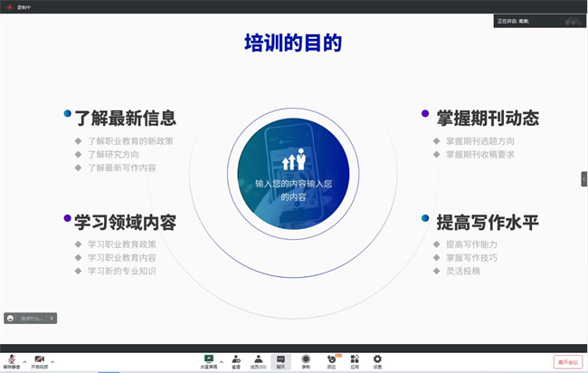The height and width of the screenshot is (373, 588).
Task: Click the slide title 培训的目的
Action: [x=293, y=43]
